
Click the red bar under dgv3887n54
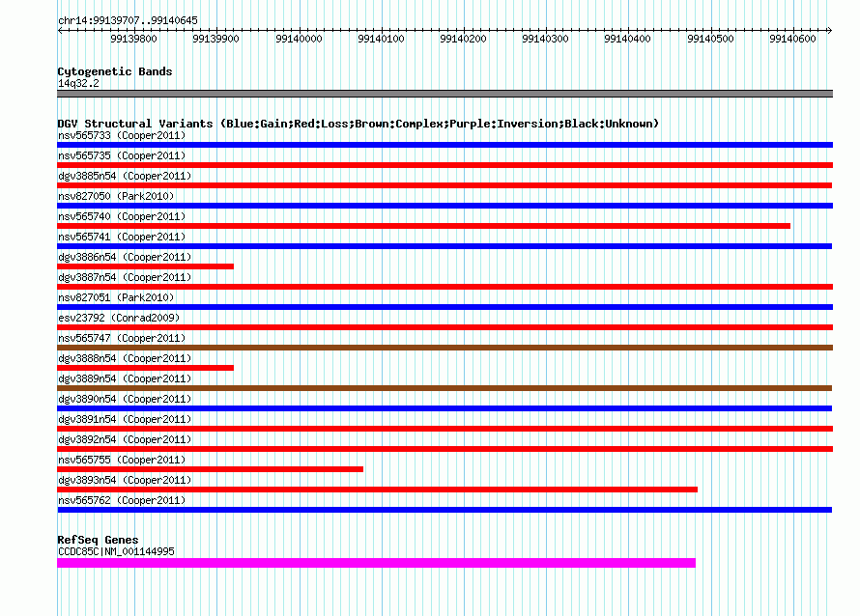444,287
